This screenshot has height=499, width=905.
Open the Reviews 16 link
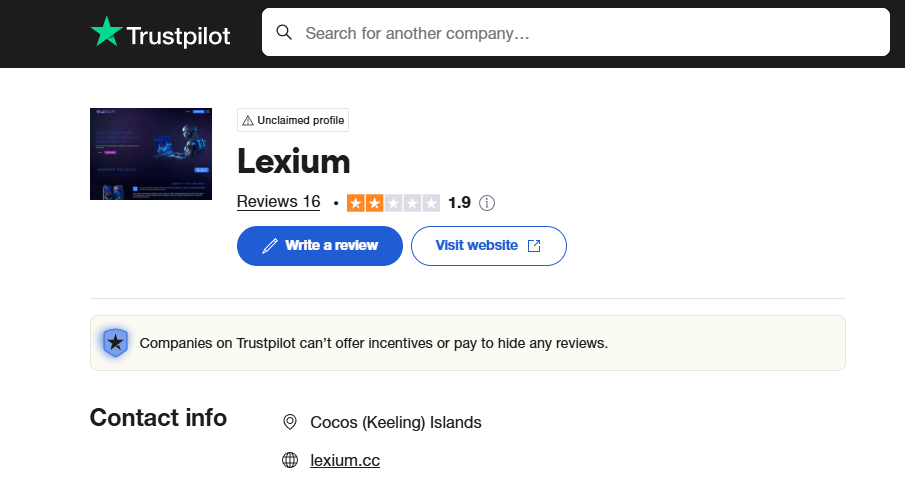[x=278, y=202]
